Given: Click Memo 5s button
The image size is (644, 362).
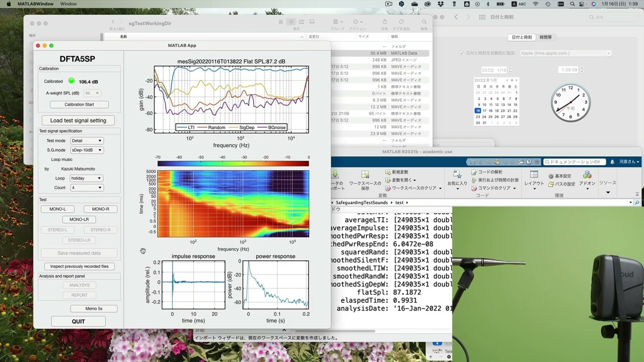Looking at the screenshot, I should (94, 309).
